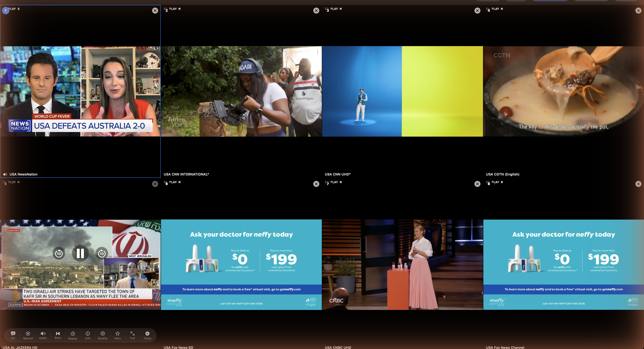Close the USA CGTN (English) tile

click(x=638, y=11)
